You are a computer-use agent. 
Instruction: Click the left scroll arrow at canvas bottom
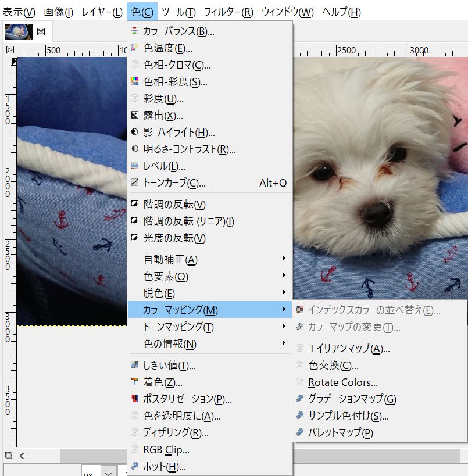pos(22,455)
